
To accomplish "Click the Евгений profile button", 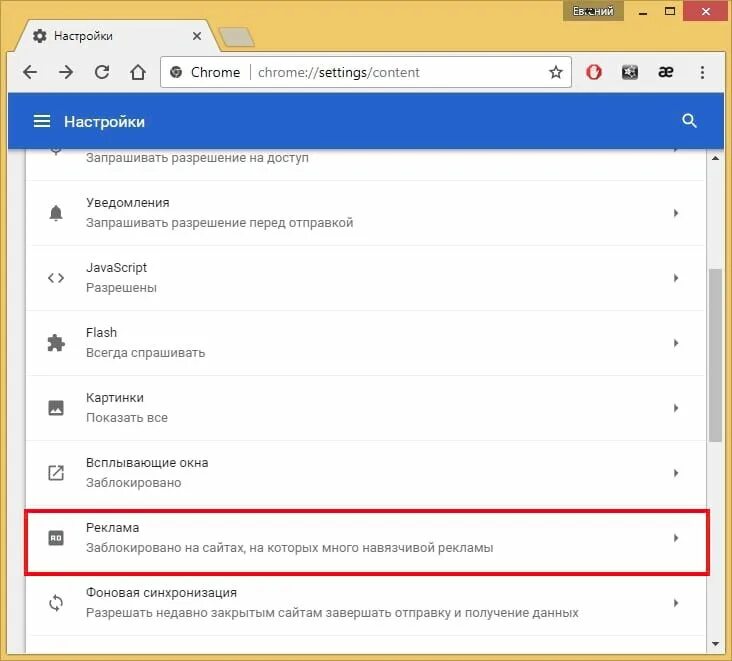I will [x=593, y=11].
